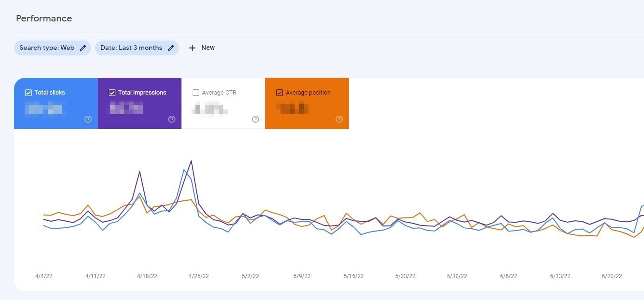Open the New filter menu
The image size is (644, 300).
[201, 48]
